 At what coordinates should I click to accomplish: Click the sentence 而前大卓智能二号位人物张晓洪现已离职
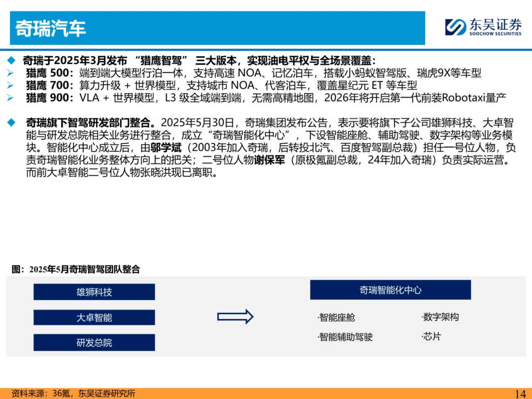[x=119, y=172]
